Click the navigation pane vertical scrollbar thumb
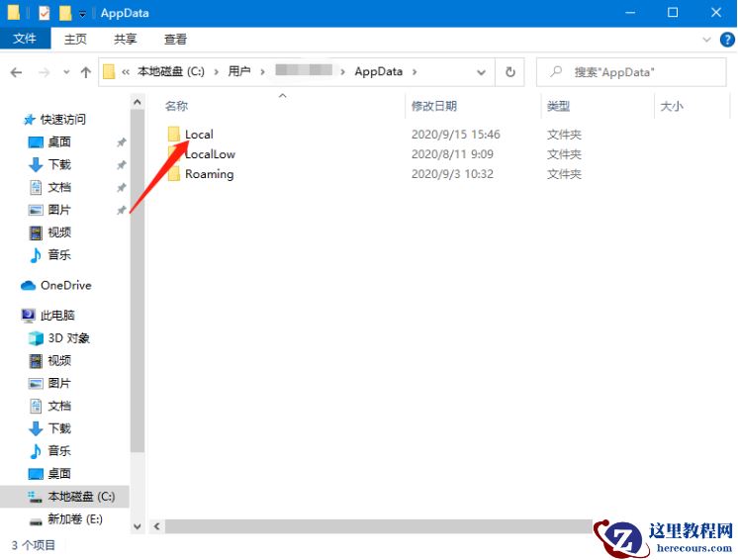The image size is (738, 560). pos(137,281)
